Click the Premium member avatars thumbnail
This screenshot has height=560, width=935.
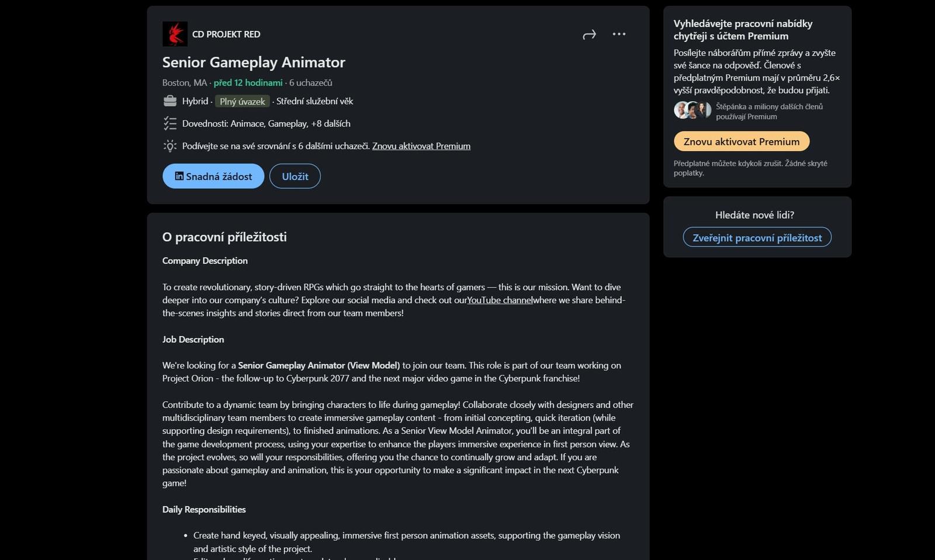click(x=692, y=110)
